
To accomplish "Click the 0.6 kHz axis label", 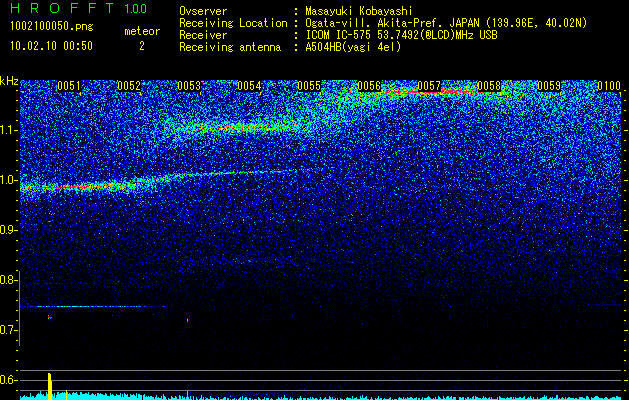I will (8, 380).
